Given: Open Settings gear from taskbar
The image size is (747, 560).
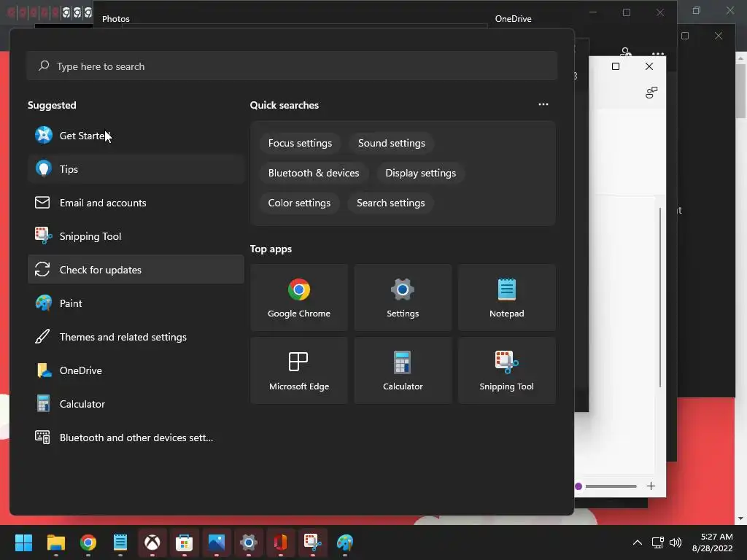Looking at the screenshot, I should [249, 542].
